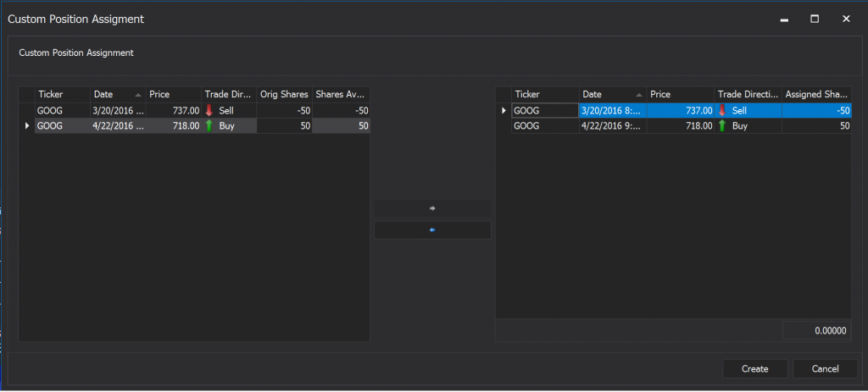
Task: Click the Assigned Sha... column header
Action: point(816,95)
